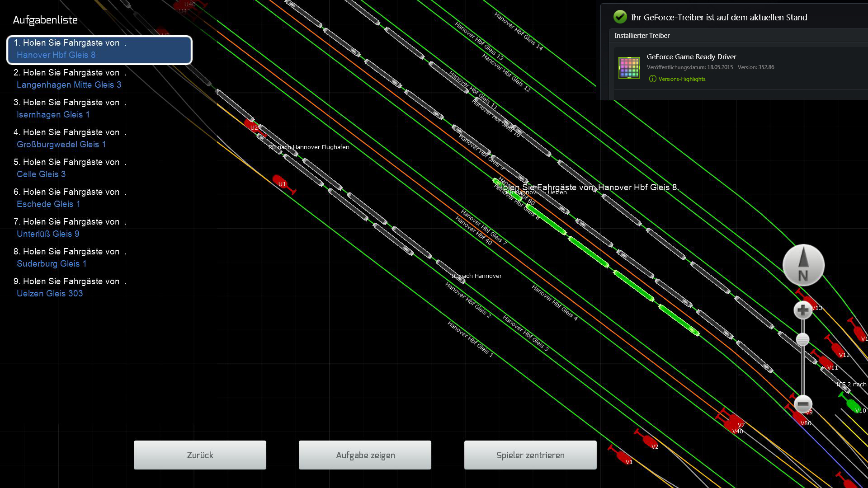Select task 1 Hanover Hbf Gleis 8

[x=99, y=49]
